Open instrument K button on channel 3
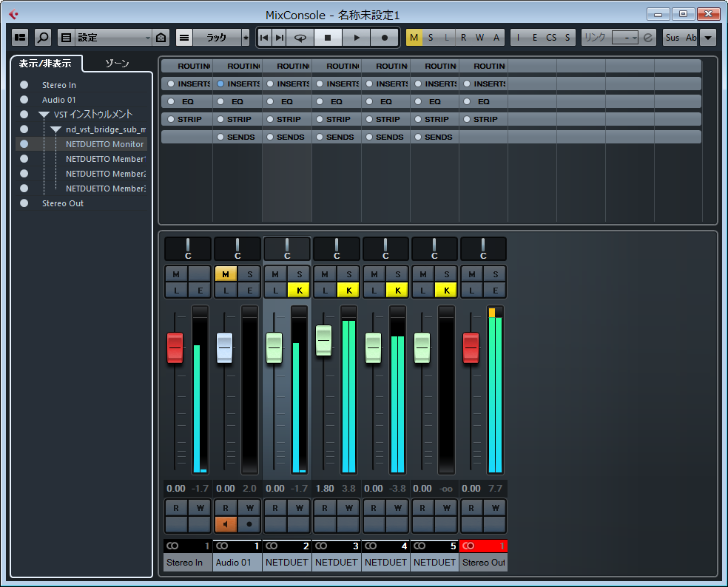This screenshot has height=587, width=728. tap(348, 291)
